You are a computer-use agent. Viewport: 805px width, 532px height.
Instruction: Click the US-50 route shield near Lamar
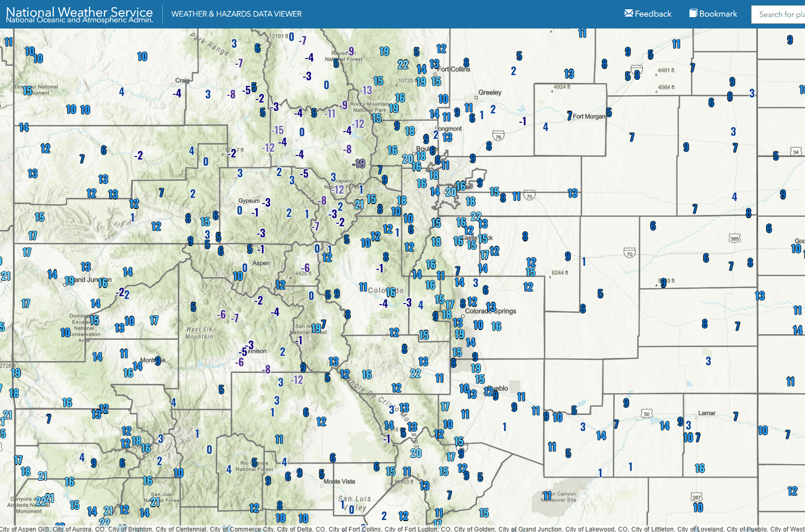point(647,414)
